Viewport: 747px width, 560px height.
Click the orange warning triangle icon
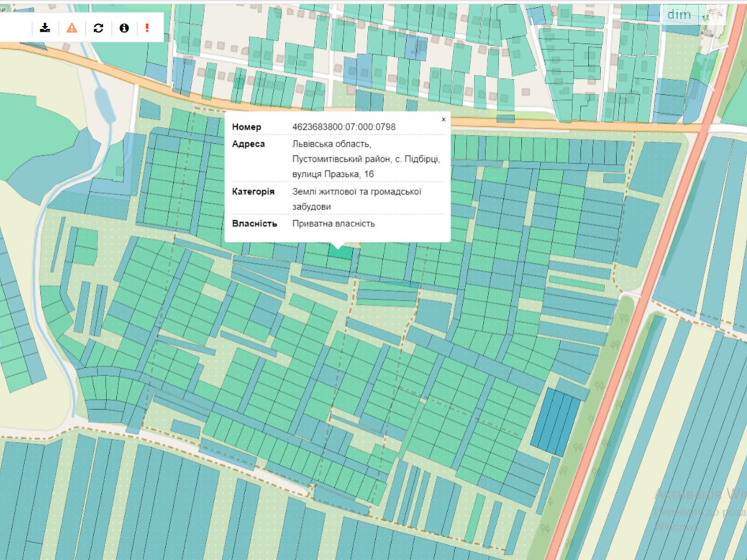pyautogui.click(x=71, y=28)
